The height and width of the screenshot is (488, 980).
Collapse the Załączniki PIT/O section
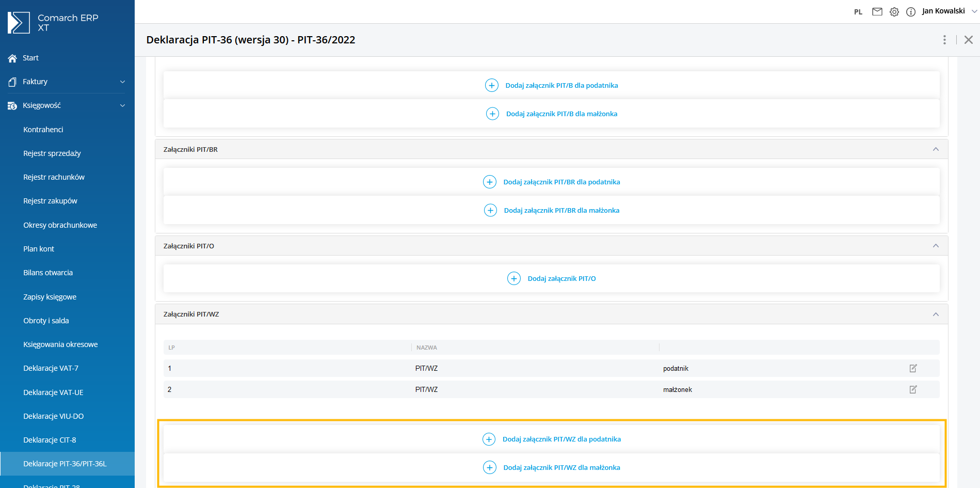(x=935, y=246)
